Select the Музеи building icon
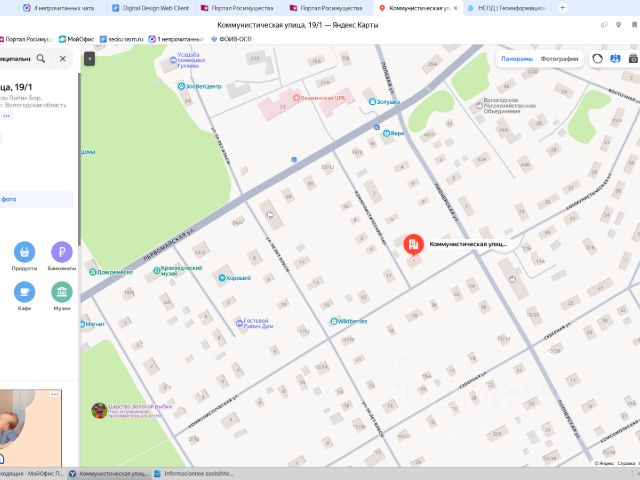This screenshot has height=480, width=640. click(62, 292)
